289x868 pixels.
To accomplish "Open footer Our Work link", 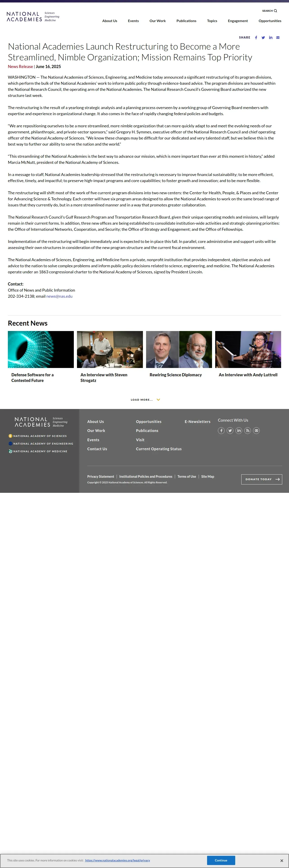I will (96, 431).
